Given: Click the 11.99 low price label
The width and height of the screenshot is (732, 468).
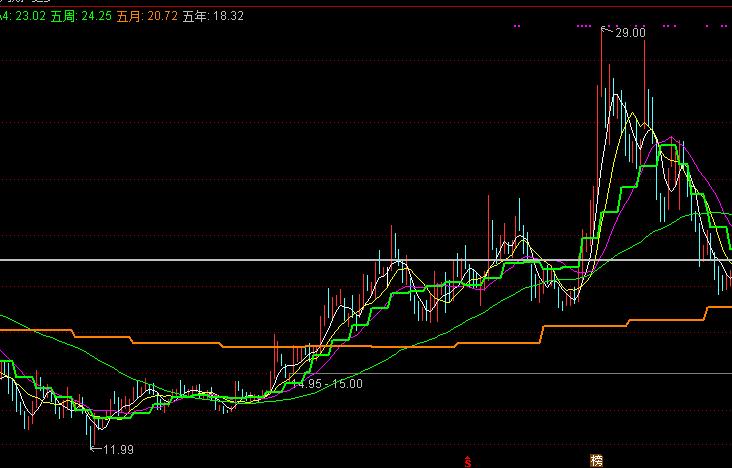Looking at the screenshot, I should coord(118,449).
